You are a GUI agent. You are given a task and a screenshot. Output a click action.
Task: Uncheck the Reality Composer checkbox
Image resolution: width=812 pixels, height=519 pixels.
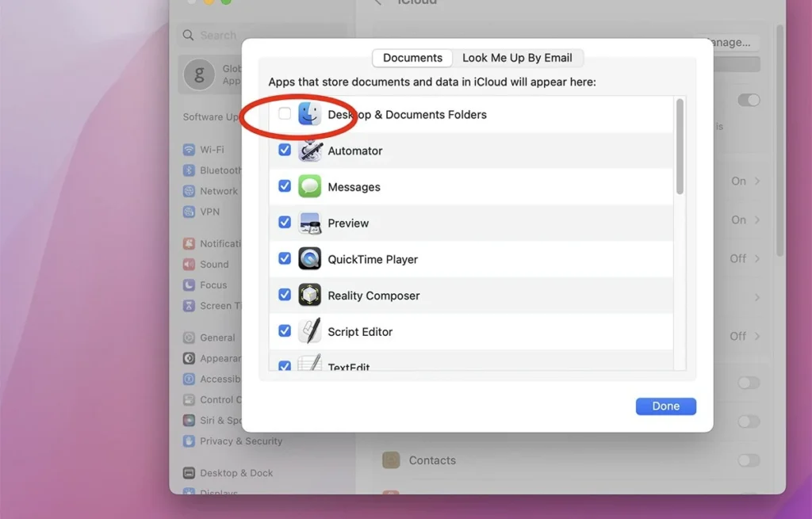[285, 295]
